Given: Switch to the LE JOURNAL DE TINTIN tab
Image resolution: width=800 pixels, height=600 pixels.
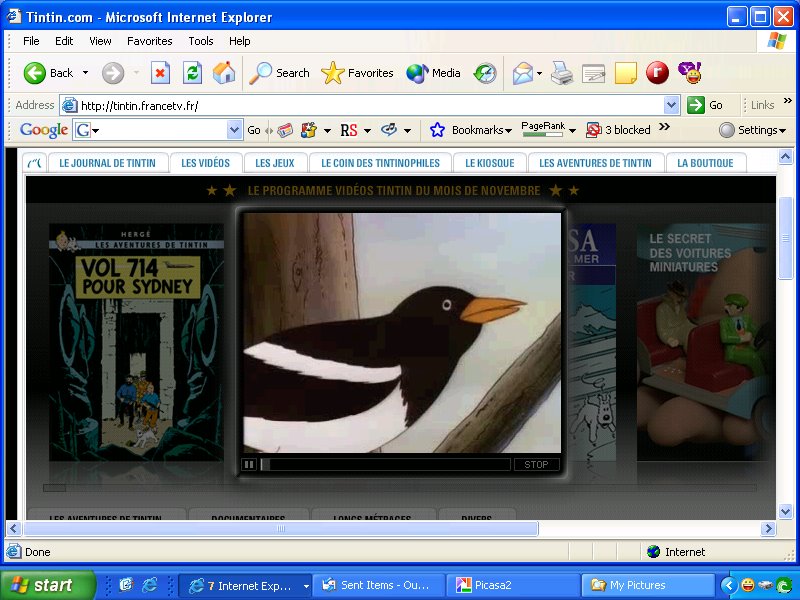Looking at the screenshot, I should pyautogui.click(x=108, y=163).
